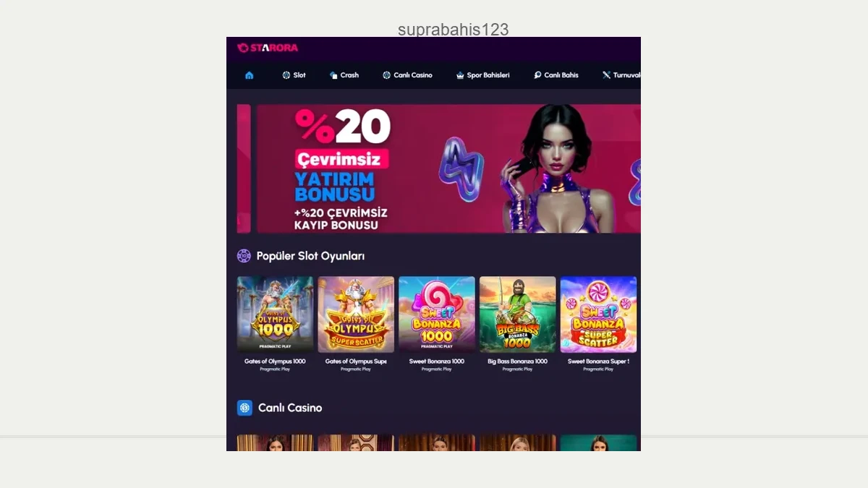Open Canlı Casino in the navigation bar
868x488 pixels.
coord(407,75)
